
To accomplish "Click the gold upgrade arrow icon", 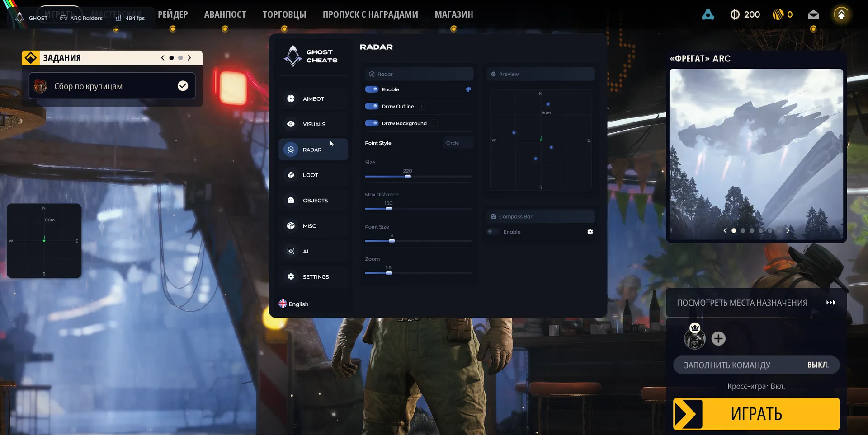I will coord(841,14).
